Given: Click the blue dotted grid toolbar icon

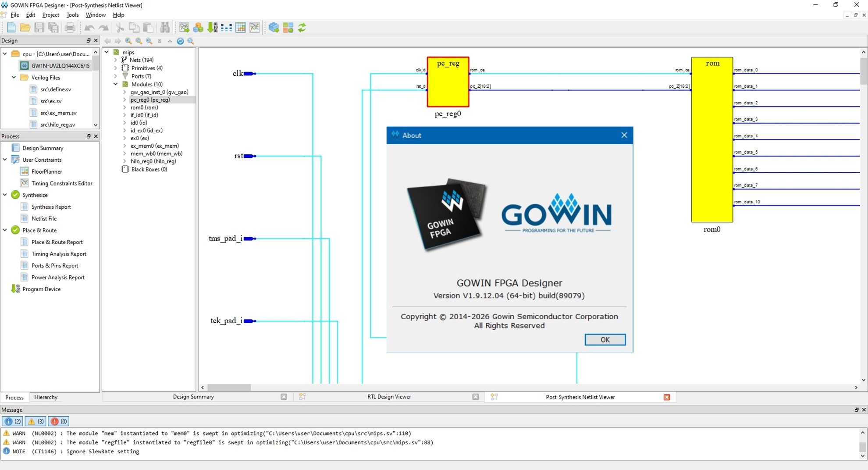Looking at the screenshot, I should click(x=226, y=28).
